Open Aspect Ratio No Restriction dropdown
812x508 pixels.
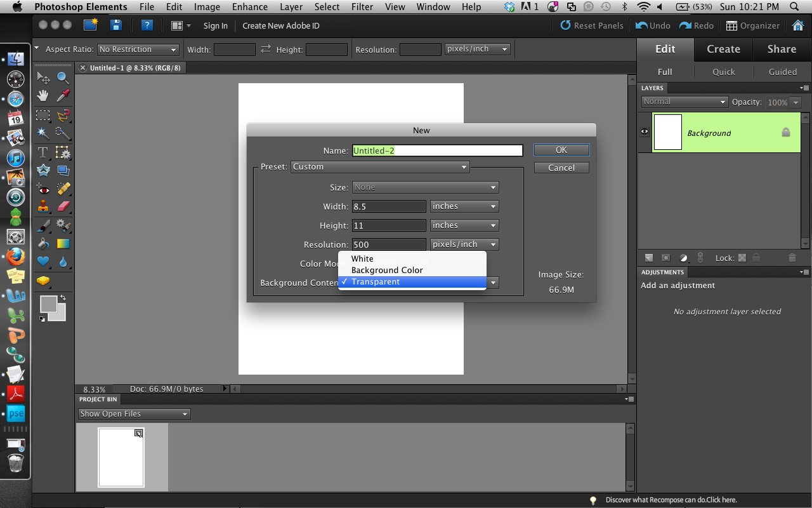click(138, 50)
